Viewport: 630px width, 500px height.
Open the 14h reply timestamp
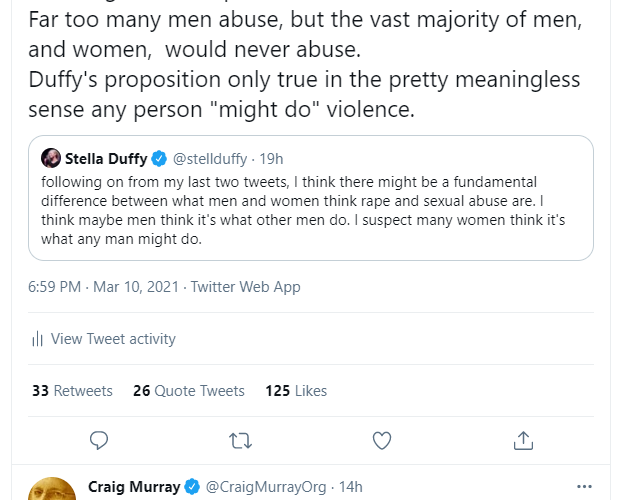349,487
